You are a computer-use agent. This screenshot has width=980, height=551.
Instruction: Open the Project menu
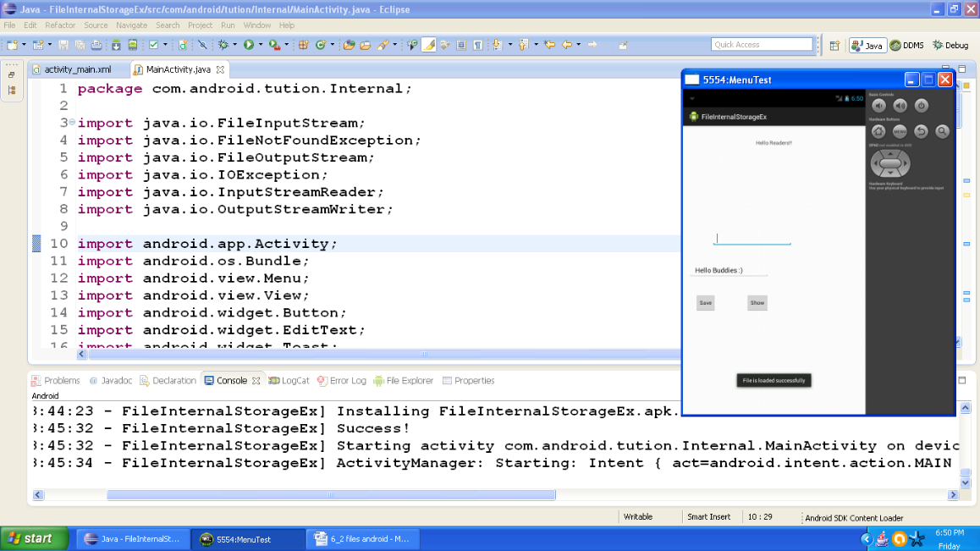[200, 25]
